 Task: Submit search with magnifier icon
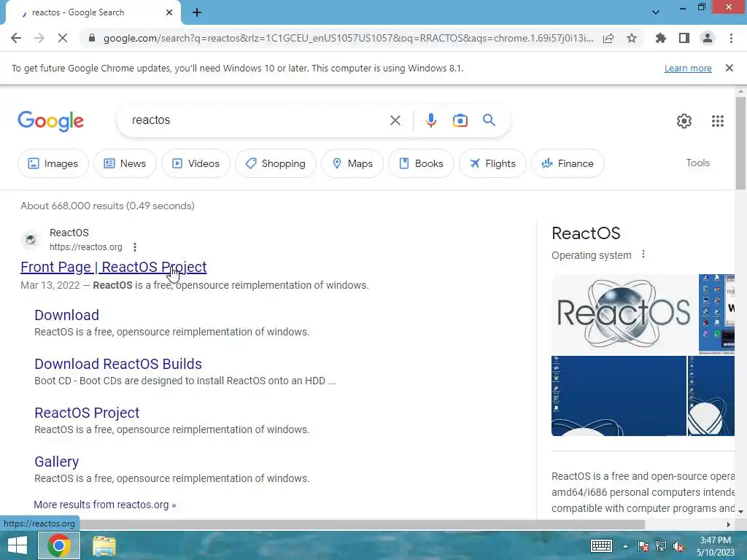[489, 120]
